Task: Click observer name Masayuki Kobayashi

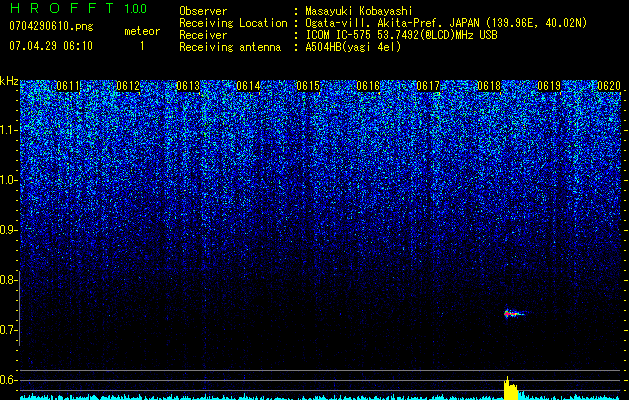Action: 359,11
